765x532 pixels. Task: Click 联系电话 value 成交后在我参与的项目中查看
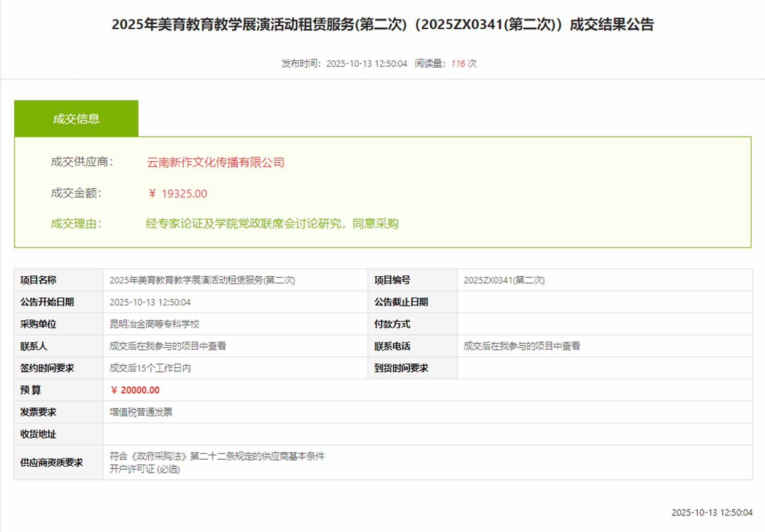click(522, 347)
